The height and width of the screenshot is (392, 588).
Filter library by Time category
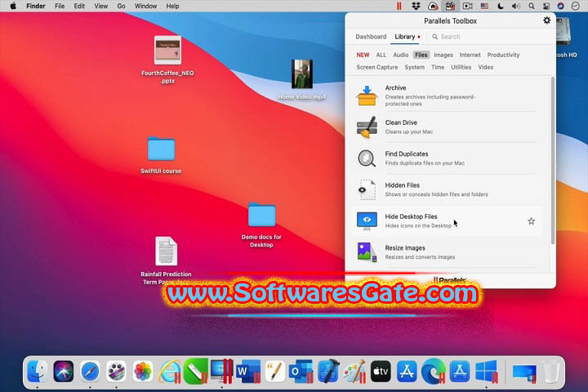pyautogui.click(x=438, y=67)
